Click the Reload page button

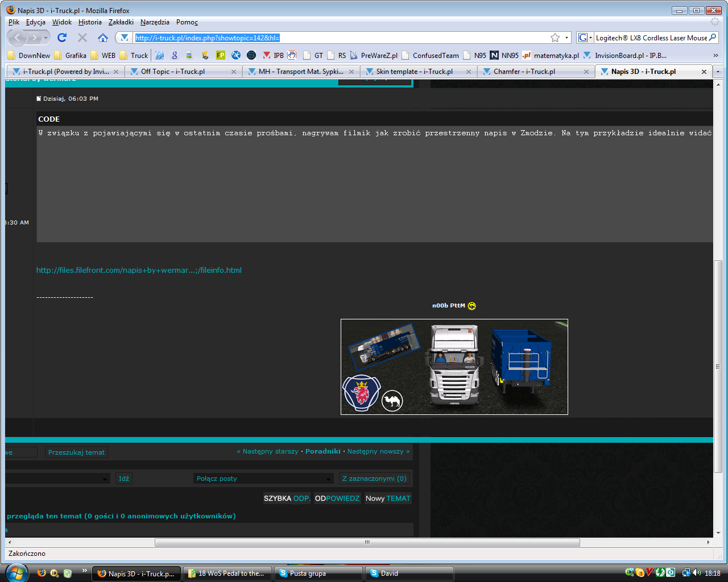tap(62, 38)
